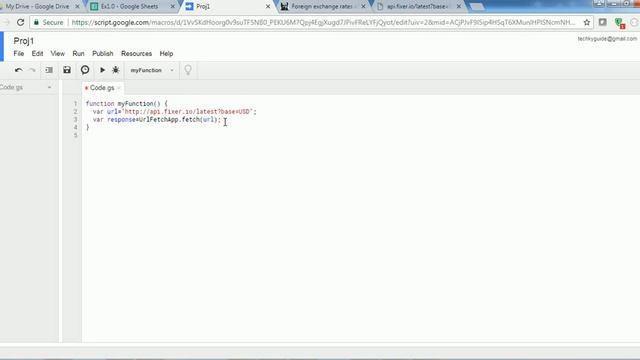Close the Ex1.0 Google Sheets tab

click(172, 7)
